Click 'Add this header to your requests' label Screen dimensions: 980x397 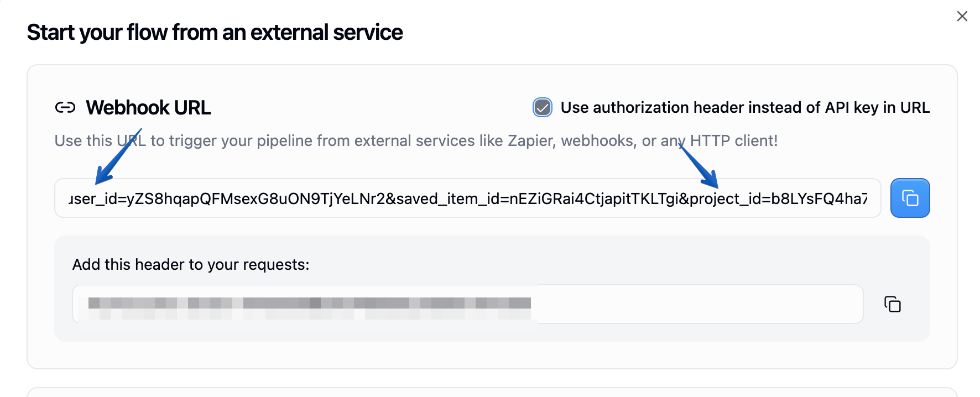point(190,265)
